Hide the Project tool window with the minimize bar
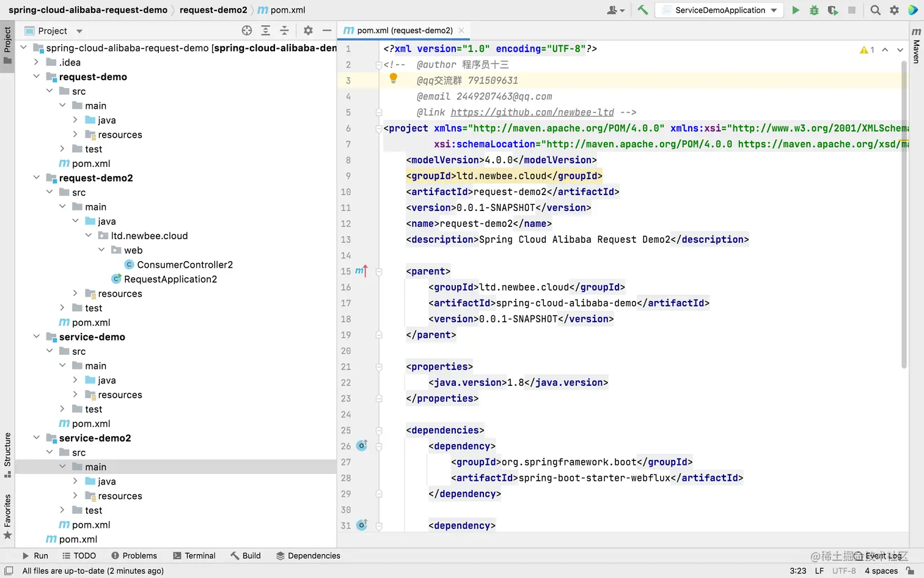924x578 pixels. tap(328, 30)
